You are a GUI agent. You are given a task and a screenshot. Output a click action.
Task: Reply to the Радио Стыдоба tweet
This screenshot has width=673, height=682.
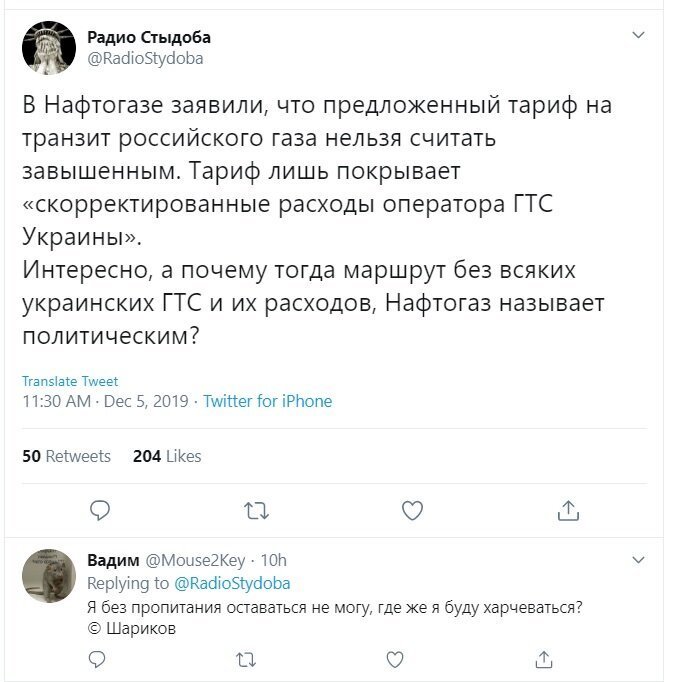pyautogui.click(x=100, y=510)
